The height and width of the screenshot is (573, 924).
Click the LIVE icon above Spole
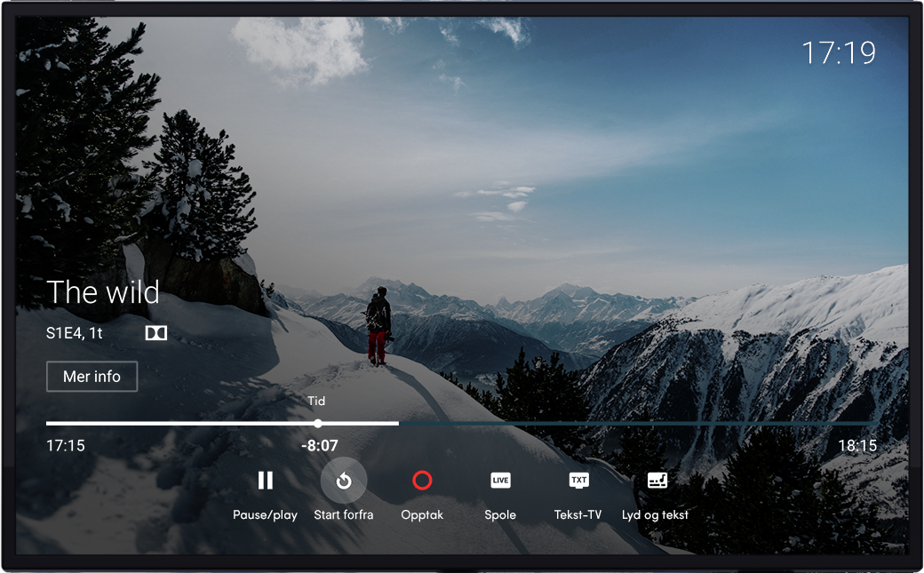coord(500,481)
